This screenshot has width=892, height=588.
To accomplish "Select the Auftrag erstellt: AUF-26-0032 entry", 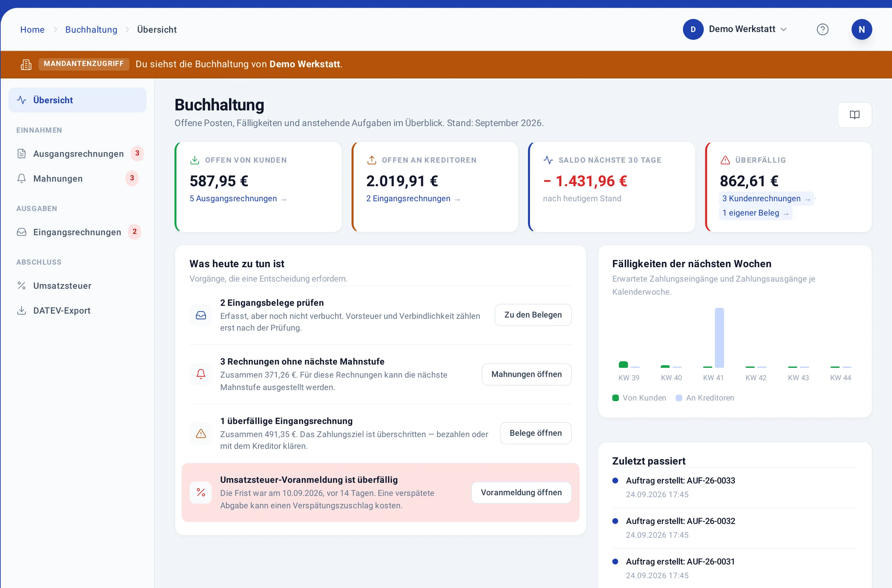I will [x=735, y=528].
